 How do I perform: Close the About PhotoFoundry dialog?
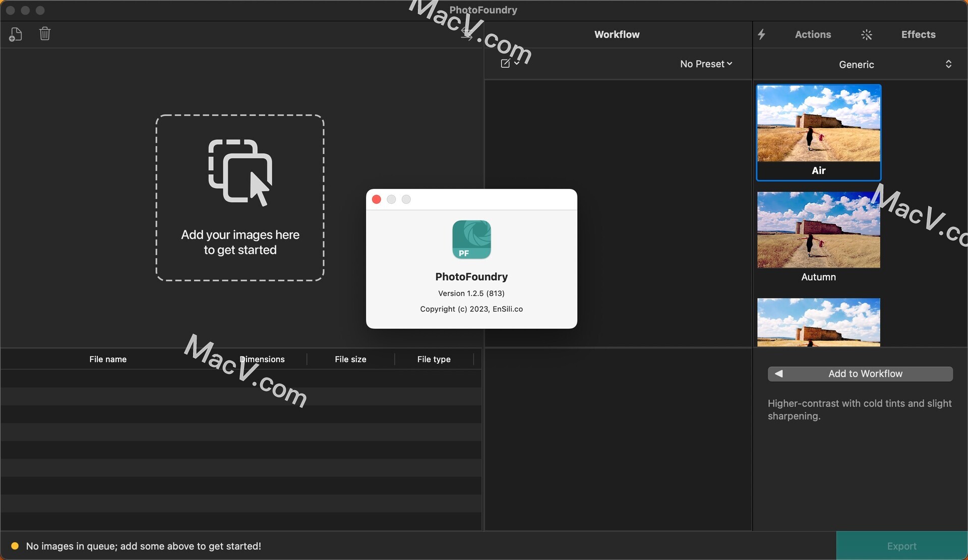pos(376,200)
